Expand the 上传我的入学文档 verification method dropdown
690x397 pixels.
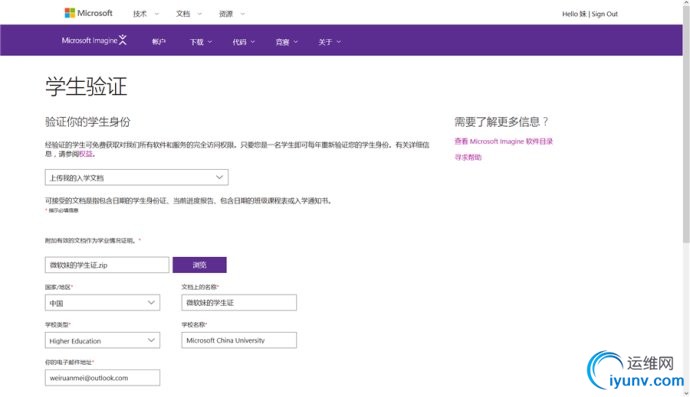pyautogui.click(x=136, y=177)
